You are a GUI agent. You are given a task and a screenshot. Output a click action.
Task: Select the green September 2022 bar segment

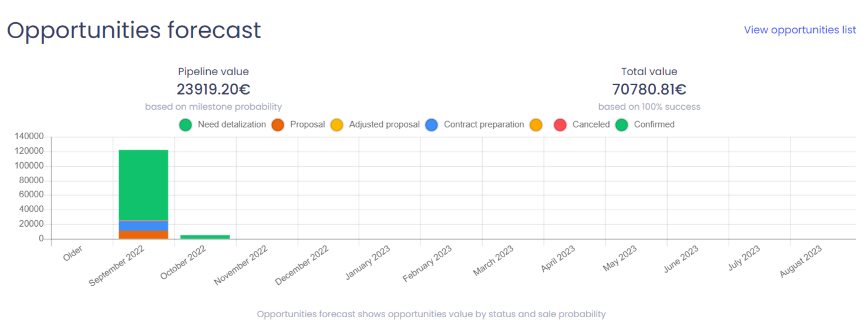pyautogui.click(x=143, y=185)
